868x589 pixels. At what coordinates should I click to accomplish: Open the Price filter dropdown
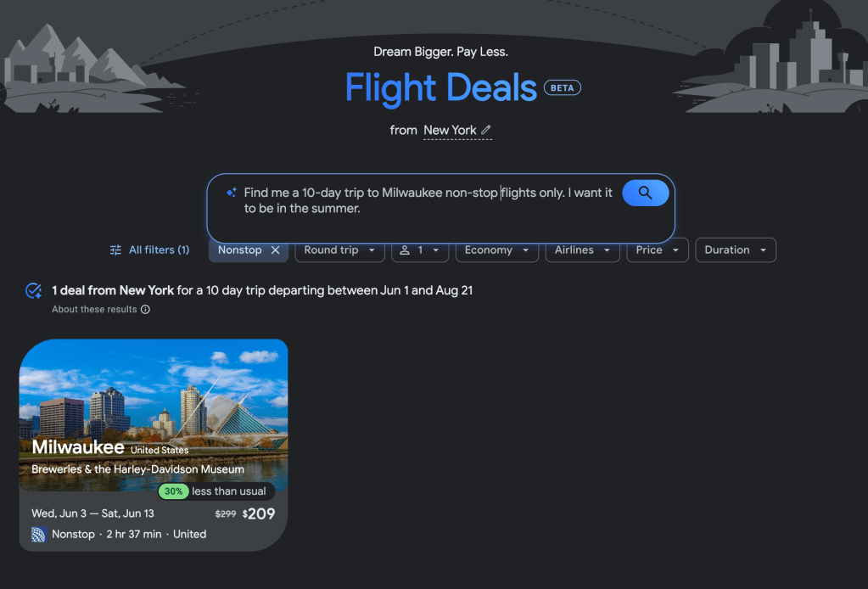point(658,250)
